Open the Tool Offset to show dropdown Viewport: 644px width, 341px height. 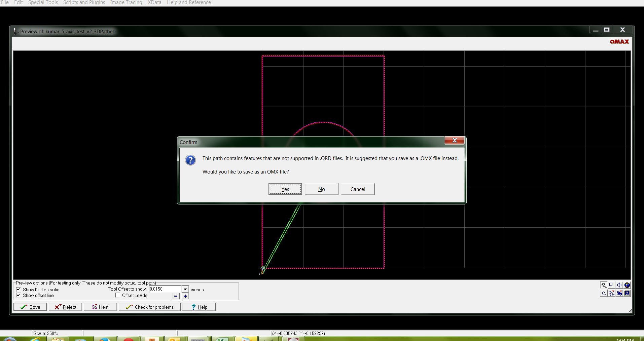point(185,289)
